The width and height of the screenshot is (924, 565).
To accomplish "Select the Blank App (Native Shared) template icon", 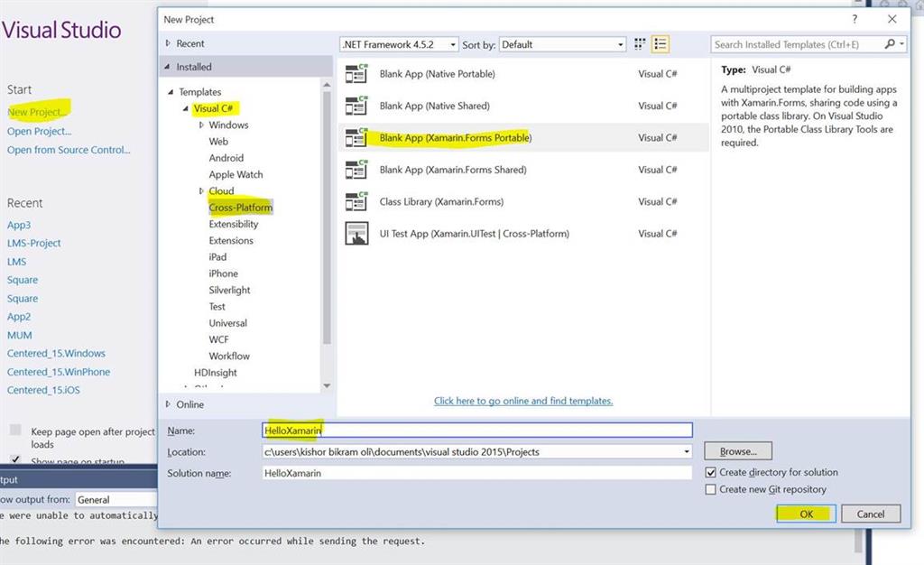I will pos(356,106).
